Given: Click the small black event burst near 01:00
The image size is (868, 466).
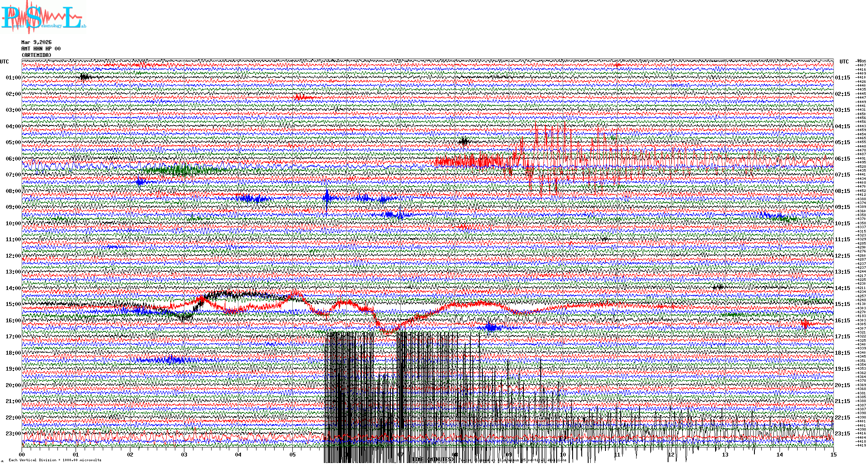Looking at the screenshot, I should tap(84, 77).
